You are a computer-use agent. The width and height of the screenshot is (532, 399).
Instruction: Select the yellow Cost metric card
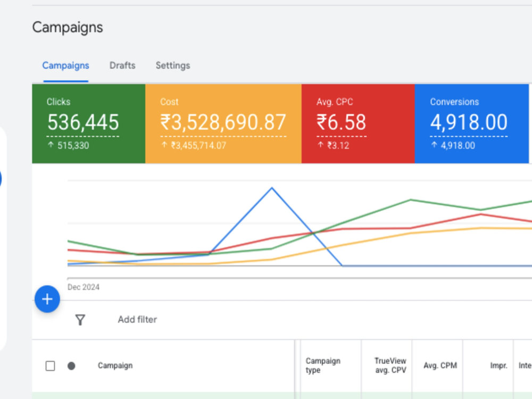[x=223, y=123]
